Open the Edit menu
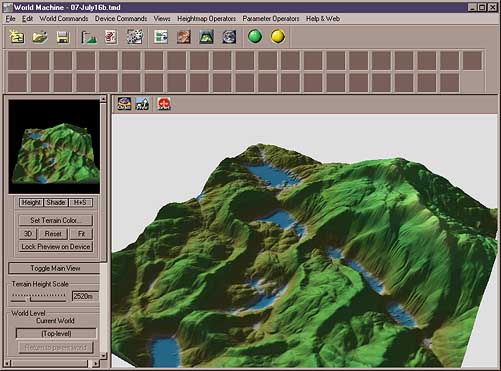This screenshot has width=501, height=371. point(27,19)
